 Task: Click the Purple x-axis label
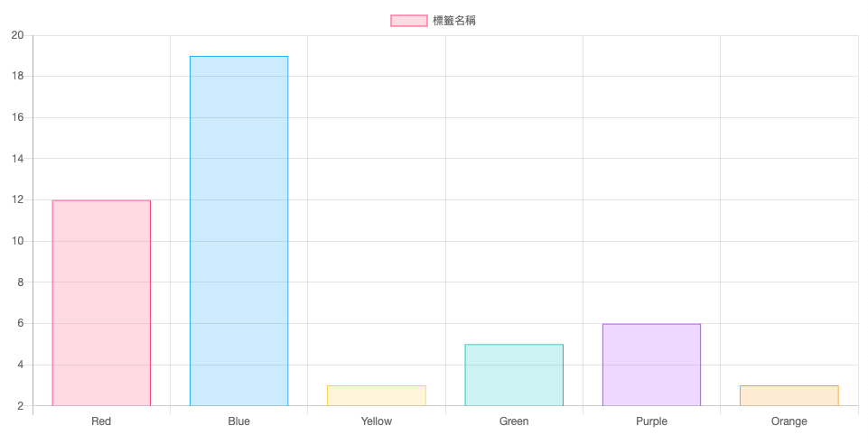tap(651, 421)
